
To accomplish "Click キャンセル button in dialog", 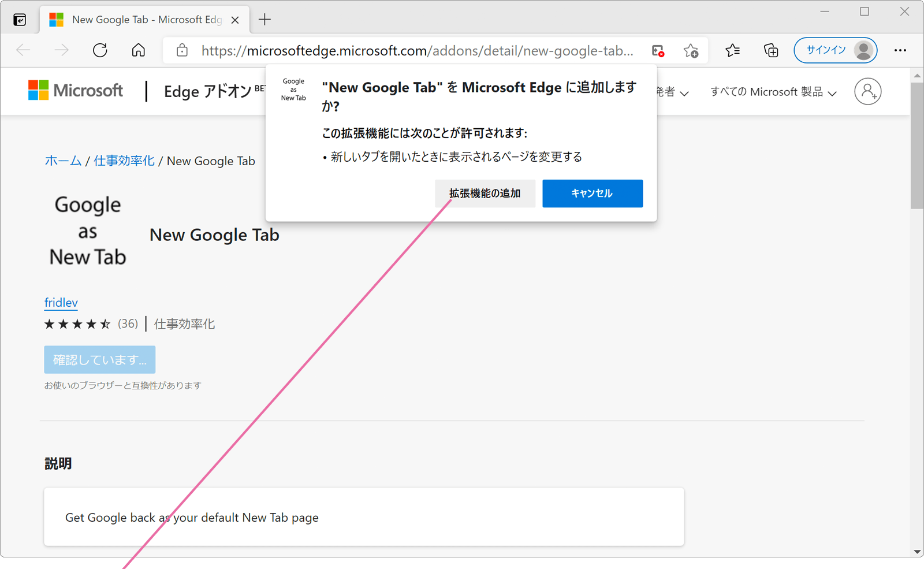I will click(x=593, y=194).
